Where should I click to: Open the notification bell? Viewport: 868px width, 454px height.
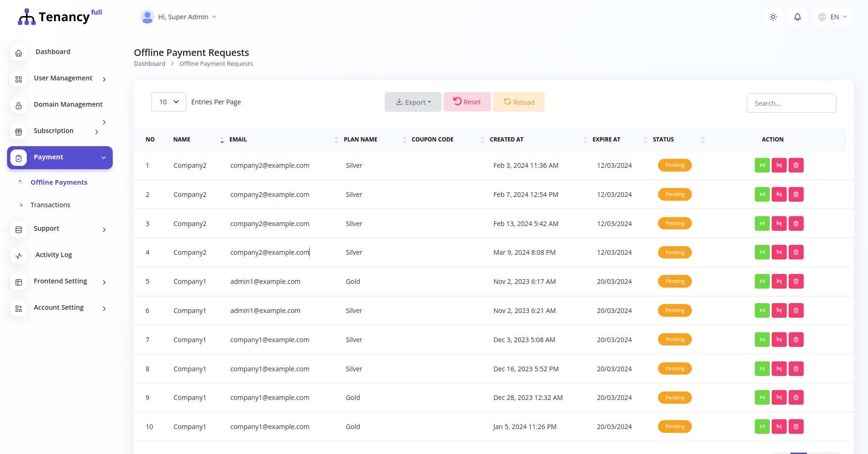pos(797,16)
